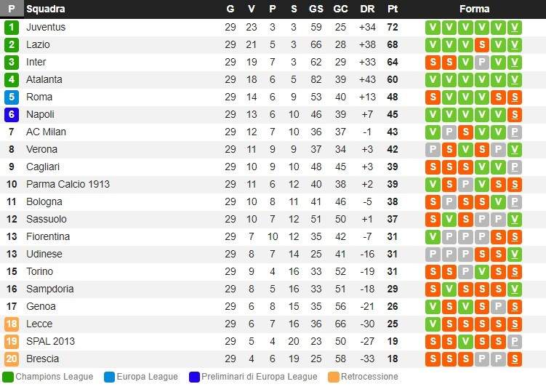Click the green Champions League legend swatch
This screenshot has height=392, width=546.
coord(8,377)
